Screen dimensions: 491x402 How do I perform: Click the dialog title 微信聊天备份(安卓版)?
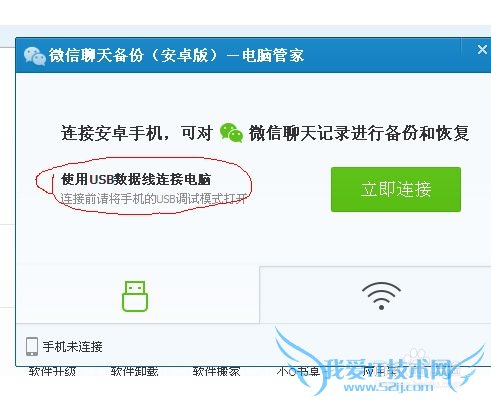pos(133,55)
